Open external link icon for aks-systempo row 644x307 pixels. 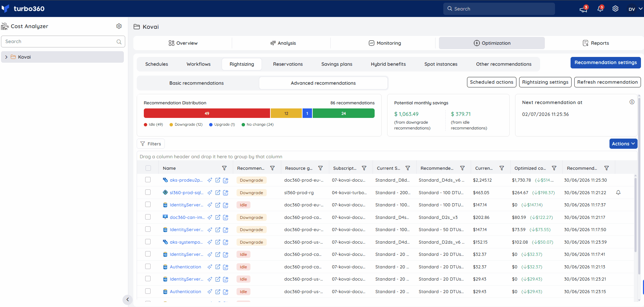click(218, 242)
